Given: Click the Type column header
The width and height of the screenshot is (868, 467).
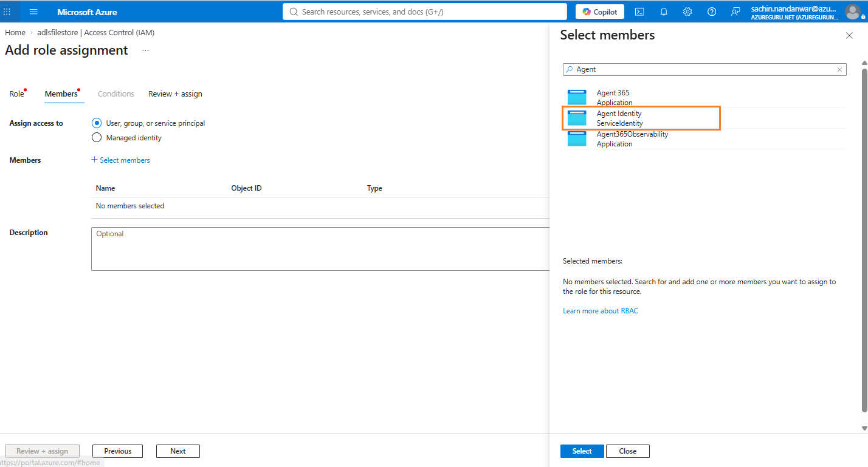Looking at the screenshot, I should [375, 188].
